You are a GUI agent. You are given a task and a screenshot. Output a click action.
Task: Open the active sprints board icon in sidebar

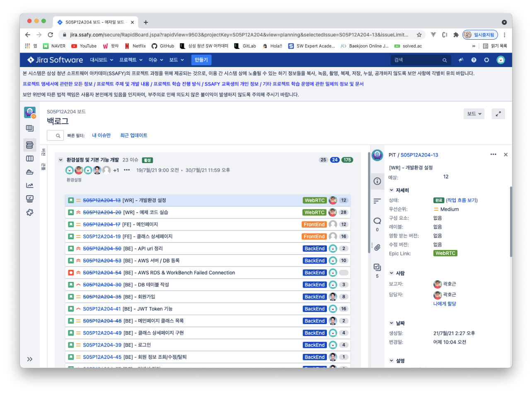coord(30,159)
